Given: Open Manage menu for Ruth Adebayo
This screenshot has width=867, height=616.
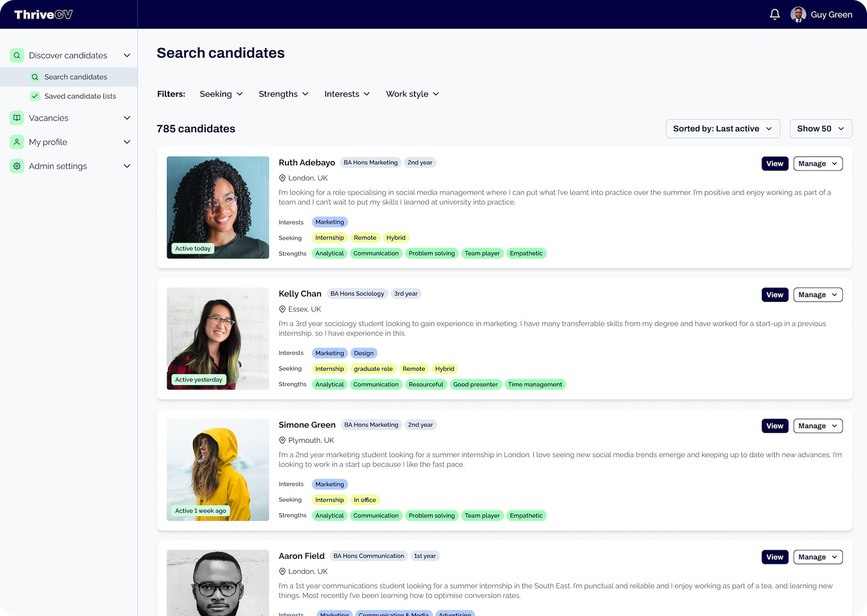Looking at the screenshot, I should 818,164.
